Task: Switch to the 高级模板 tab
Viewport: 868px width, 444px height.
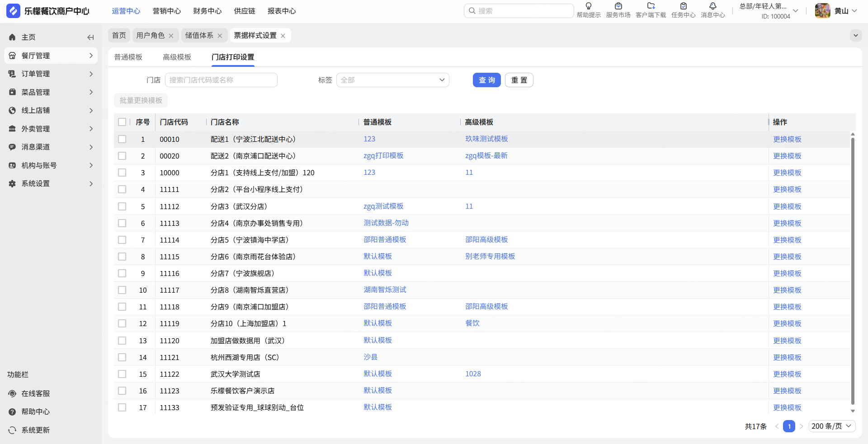Action: 177,57
